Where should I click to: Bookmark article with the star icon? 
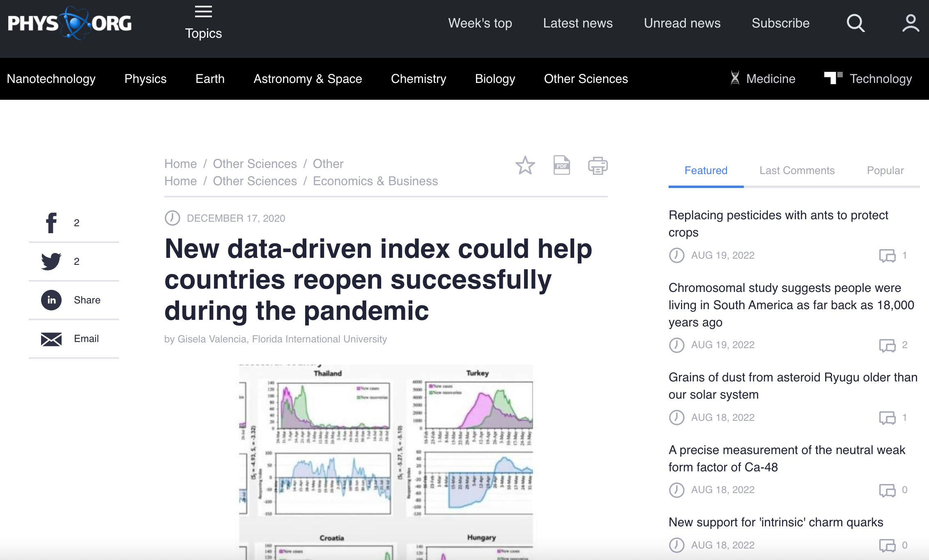525,165
